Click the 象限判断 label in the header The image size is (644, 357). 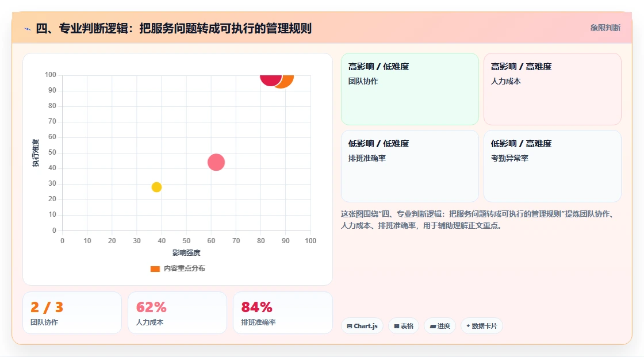605,28
